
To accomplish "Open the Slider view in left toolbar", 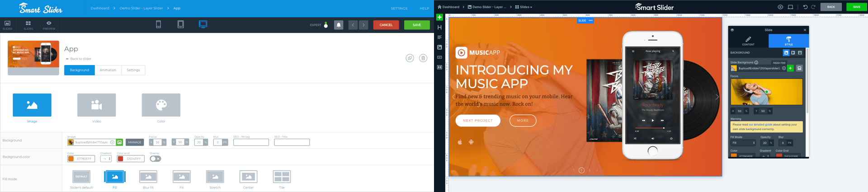I will click(7, 25).
